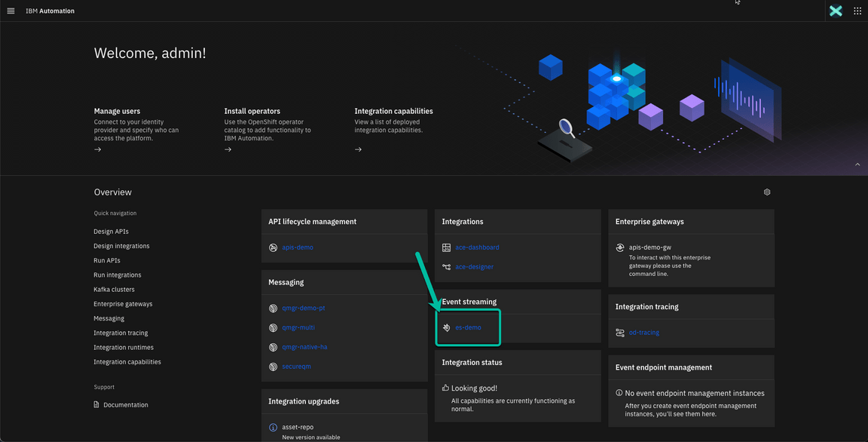The image size is (868, 442).
Task: Click the thumbs-up icon in Integration status
Action: coord(445,387)
